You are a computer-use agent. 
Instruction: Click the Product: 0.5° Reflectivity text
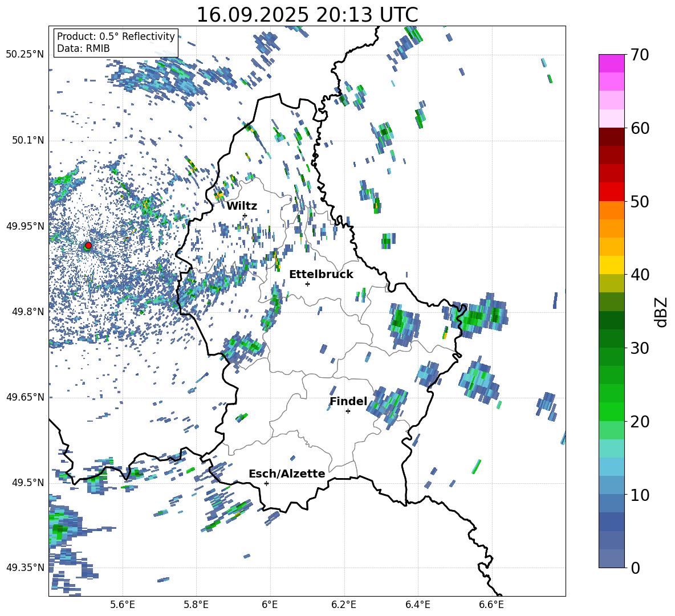(116, 36)
